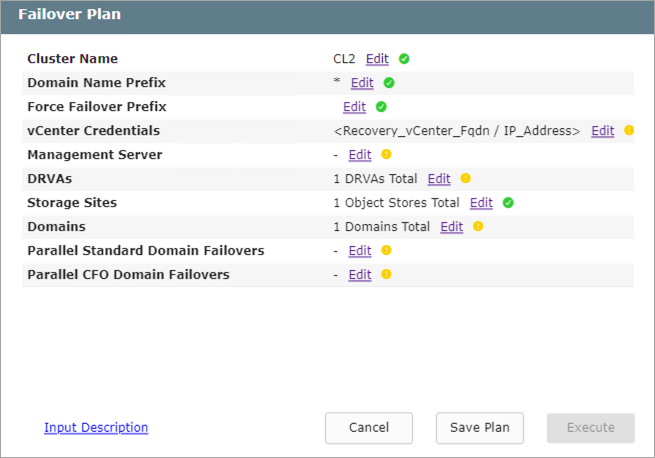655x458 pixels.
Task: Edit the Cluster Name value
Action: 377,59
